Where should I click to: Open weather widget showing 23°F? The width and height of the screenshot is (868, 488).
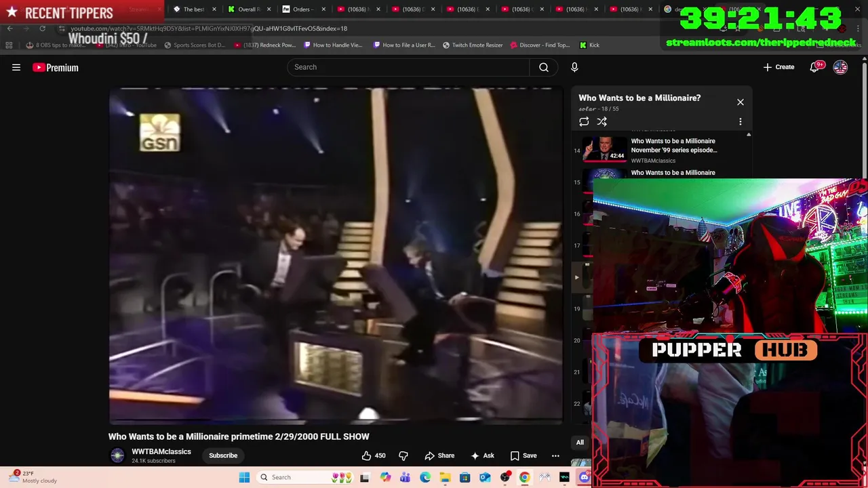[x=34, y=477]
